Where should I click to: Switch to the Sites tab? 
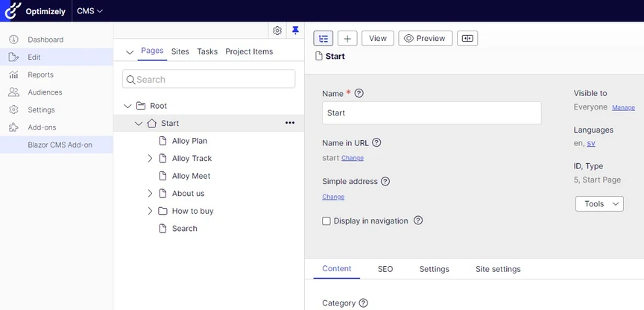click(x=180, y=51)
